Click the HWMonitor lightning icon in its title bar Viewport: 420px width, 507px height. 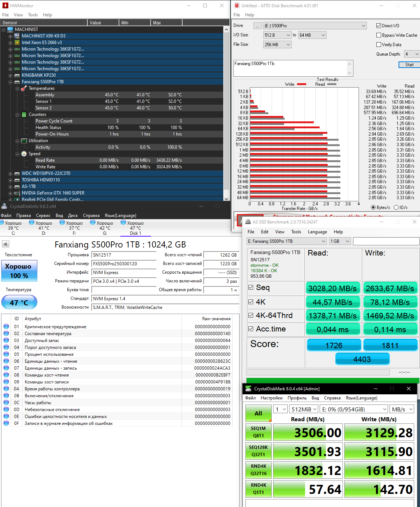pyautogui.click(x=5, y=5)
